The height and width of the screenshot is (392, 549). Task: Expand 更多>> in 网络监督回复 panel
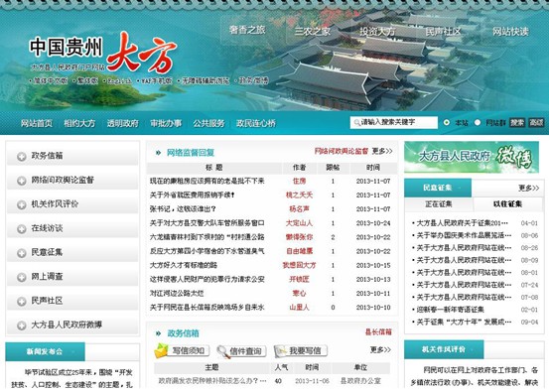(382, 151)
